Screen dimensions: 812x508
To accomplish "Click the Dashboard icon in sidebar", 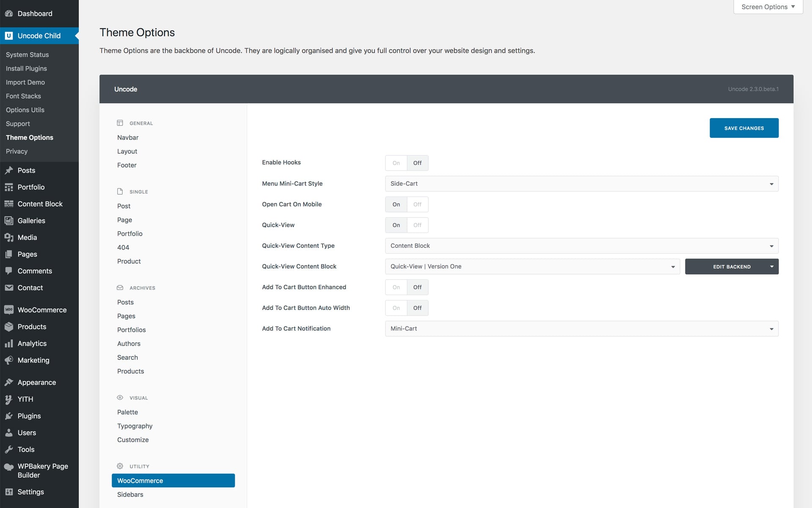I will click(x=9, y=13).
